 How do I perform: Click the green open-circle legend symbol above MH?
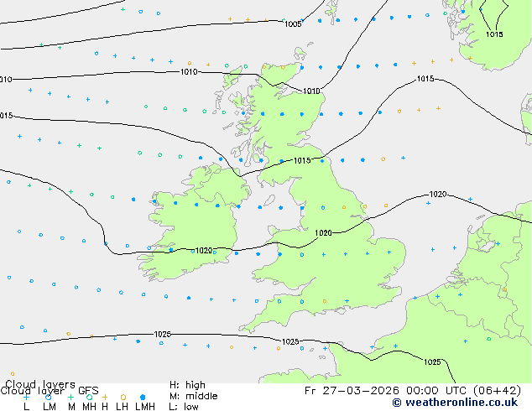tap(89, 397)
